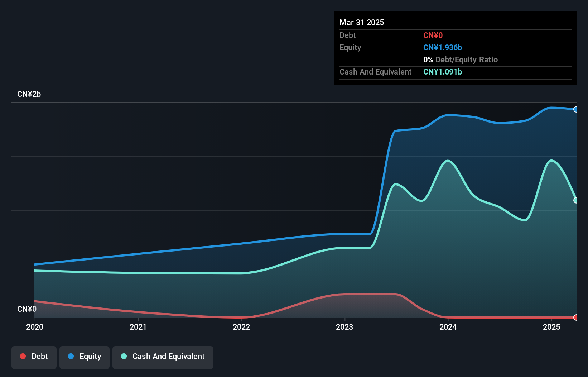This screenshot has width=588, height=377.
Task: Click the 2021 x-axis label
Action: tap(138, 327)
